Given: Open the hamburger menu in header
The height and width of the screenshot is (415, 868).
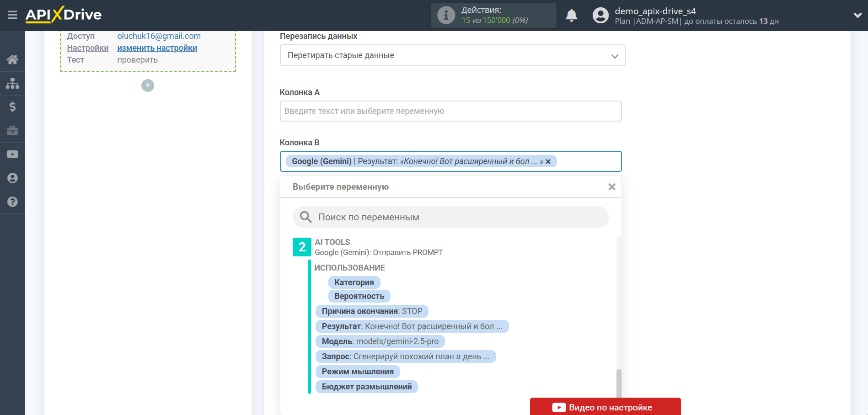Looking at the screenshot, I should pyautogui.click(x=12, y=15).
